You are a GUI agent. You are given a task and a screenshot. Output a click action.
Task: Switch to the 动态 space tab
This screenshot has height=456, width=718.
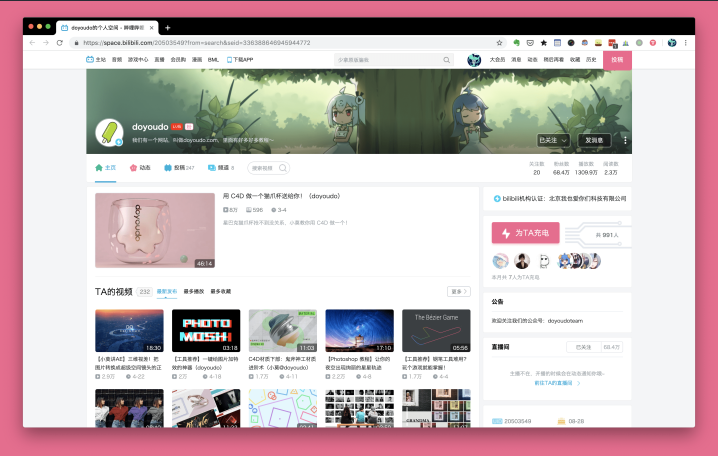point(140,168)
